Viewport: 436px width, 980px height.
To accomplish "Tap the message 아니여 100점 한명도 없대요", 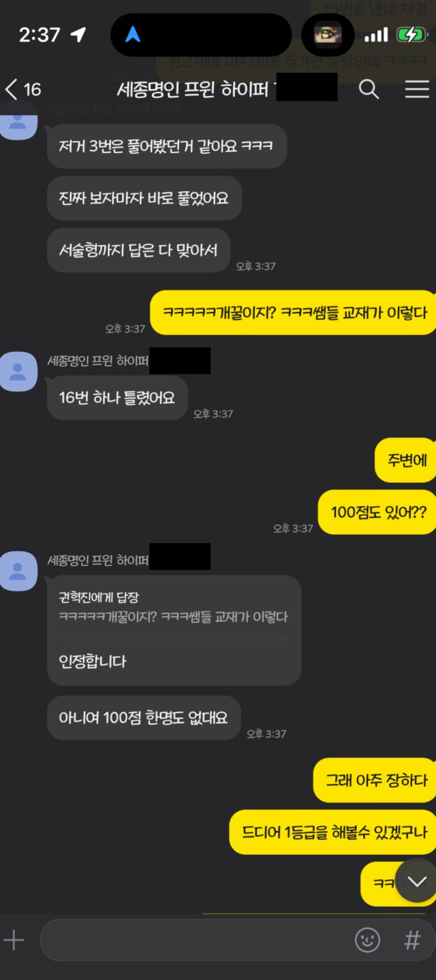I will pyautogui.click(x=144, y=717).
